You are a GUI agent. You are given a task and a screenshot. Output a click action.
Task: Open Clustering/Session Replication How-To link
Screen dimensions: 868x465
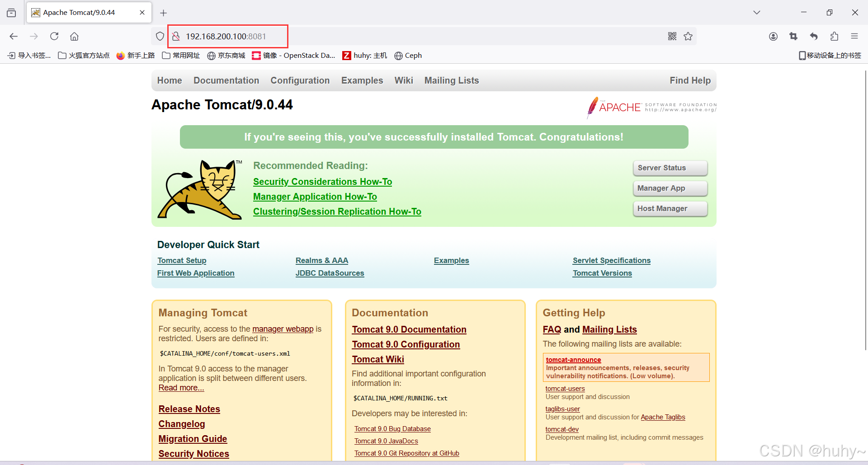pos(337,211)
